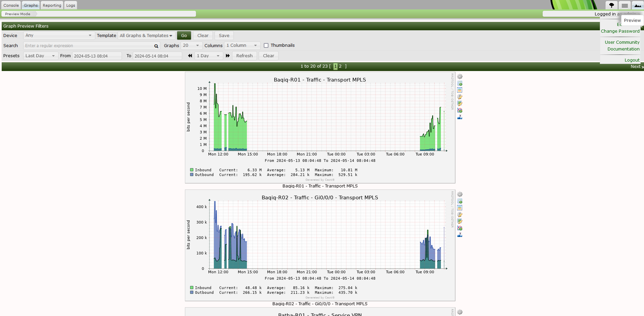Switch to Tree View using the tree icon

click(x=611, y=5)
